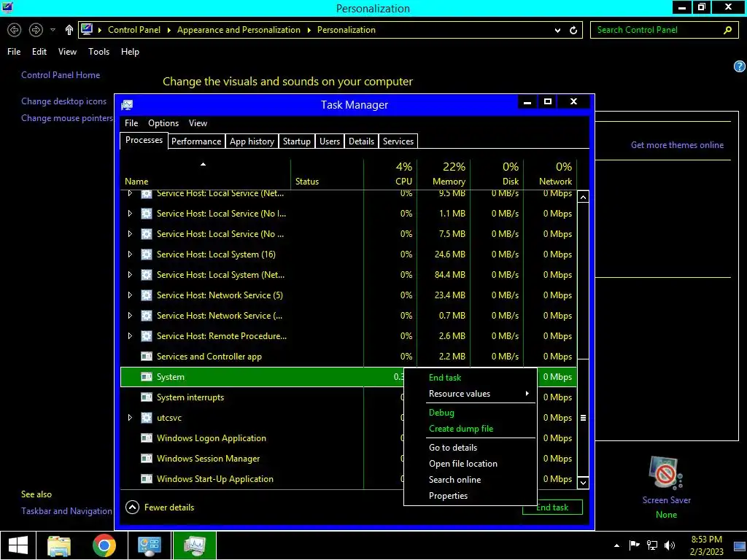The width and height of the screenshot is (747, 560).
Task: Open Task Manager Options menu
Action: [163, 123]
